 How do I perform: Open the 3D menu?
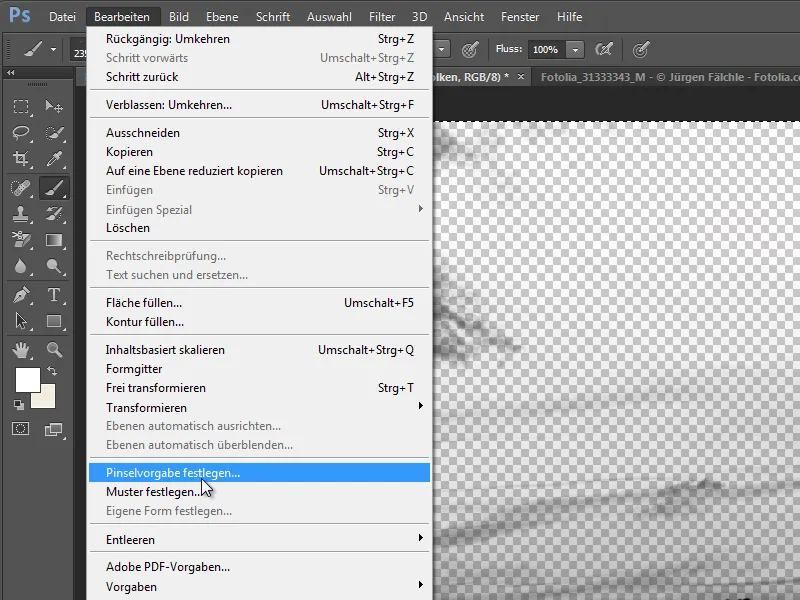click(x=419, y=17)
